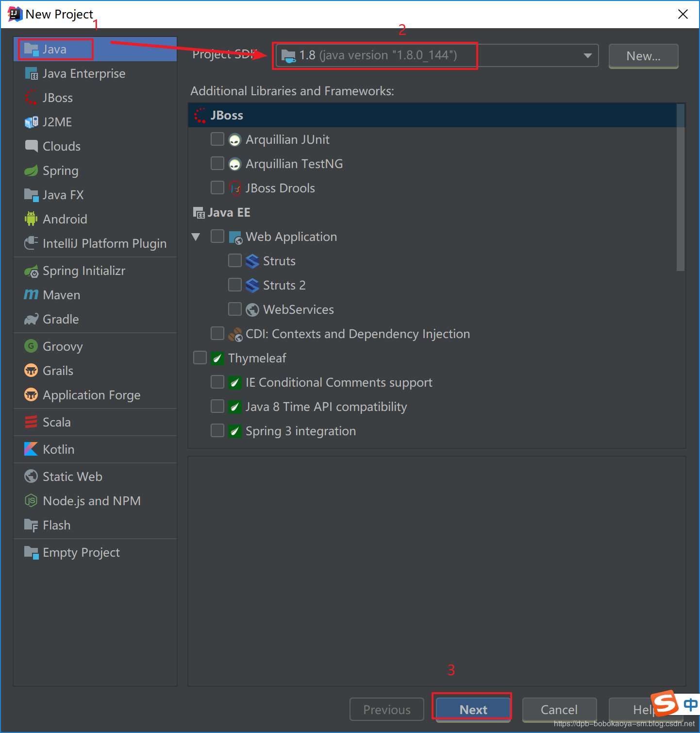This screenshot has height=733, width=700.
Task: Click the JBoss Drools icon
Action: coord(235,188)
